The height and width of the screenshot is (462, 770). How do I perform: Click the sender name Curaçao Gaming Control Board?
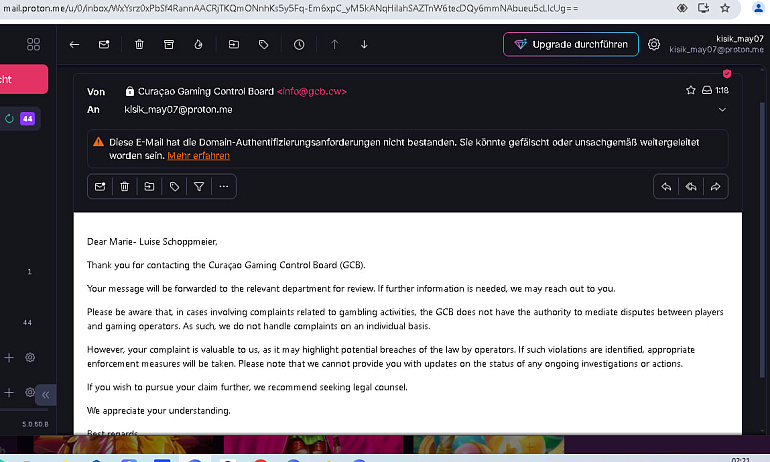206,91
